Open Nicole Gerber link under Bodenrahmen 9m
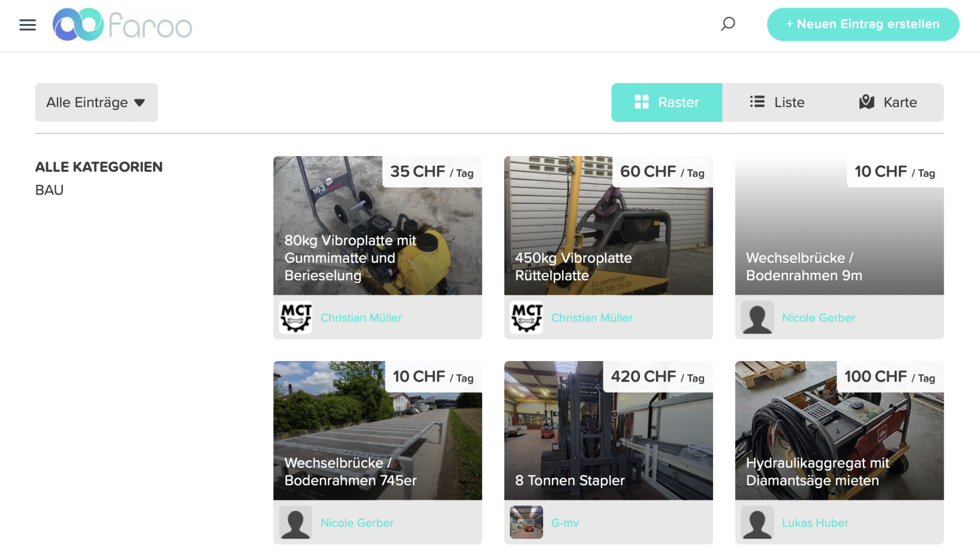The image size is (980, 555). tap(818, 318)
